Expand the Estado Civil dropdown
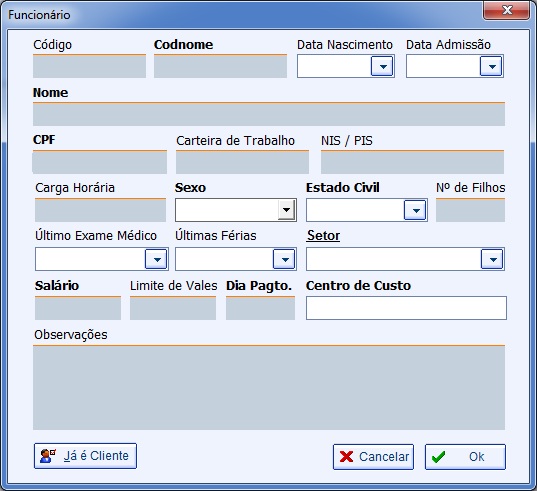Screen dimensions: 537x491 click(x=415, y=210)
